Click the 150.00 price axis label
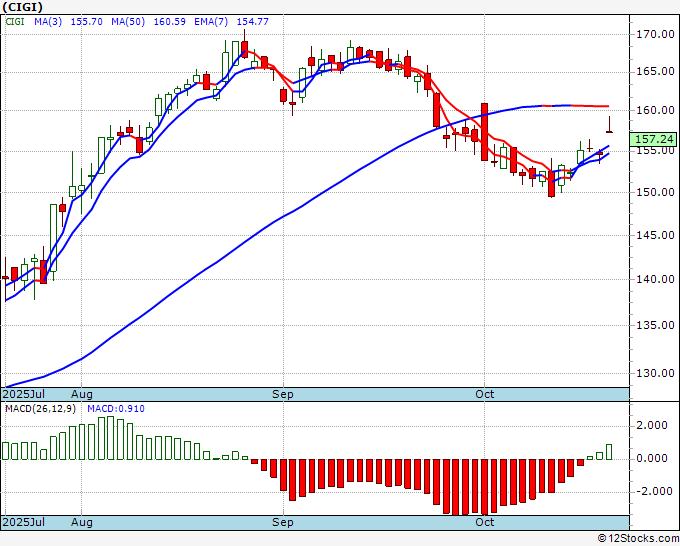 (655, 193)
